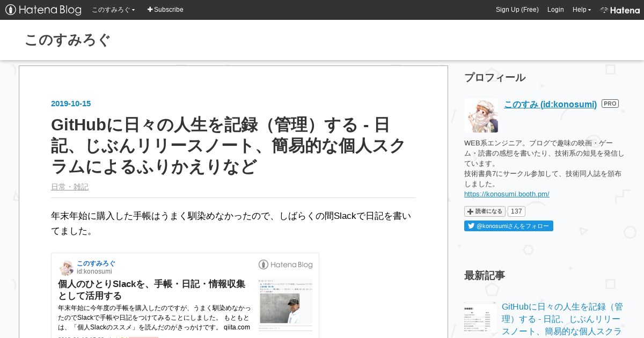Open latest article thumbnail in sidebar

(x=480, y=318)
